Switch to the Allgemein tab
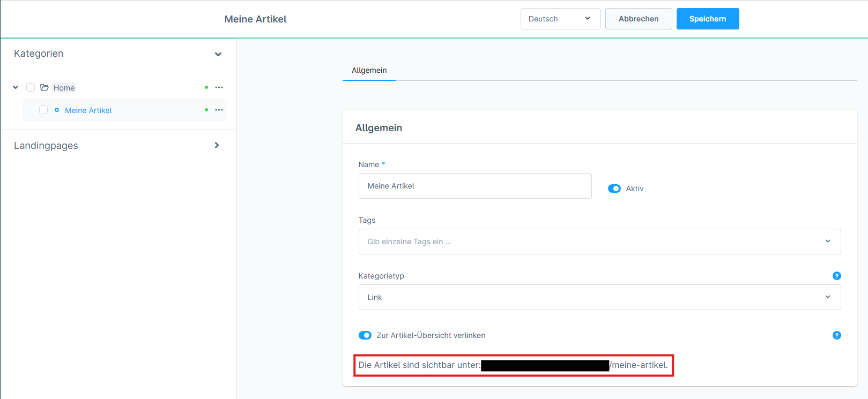The height and width of the screenshot is (399, 868). 369,70
